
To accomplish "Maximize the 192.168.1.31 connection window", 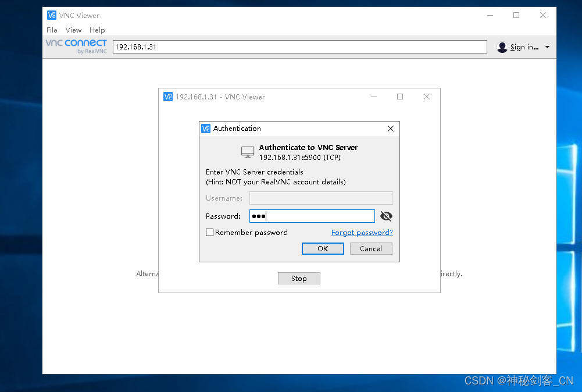I will coord(400,97).
